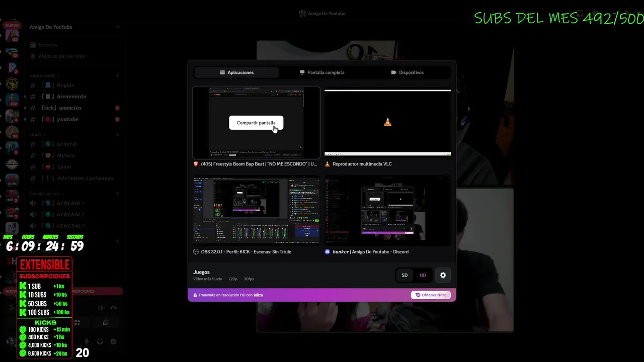Click Obtener Nitro button
This screenshot has height=362, width=644.
point(431,295)
